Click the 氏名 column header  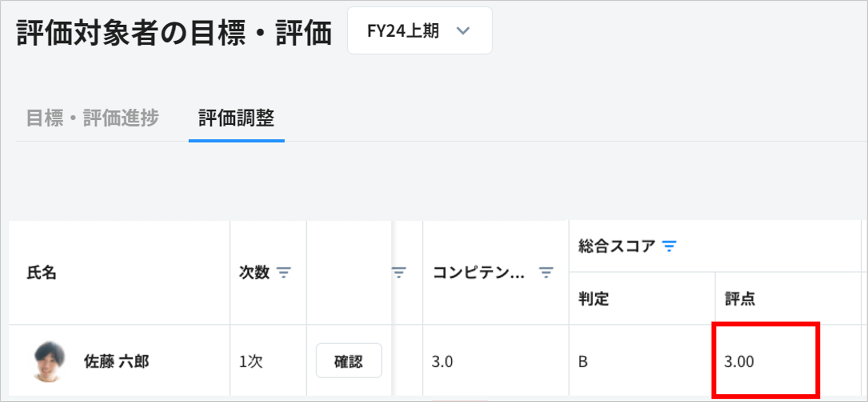click(42, 273)
